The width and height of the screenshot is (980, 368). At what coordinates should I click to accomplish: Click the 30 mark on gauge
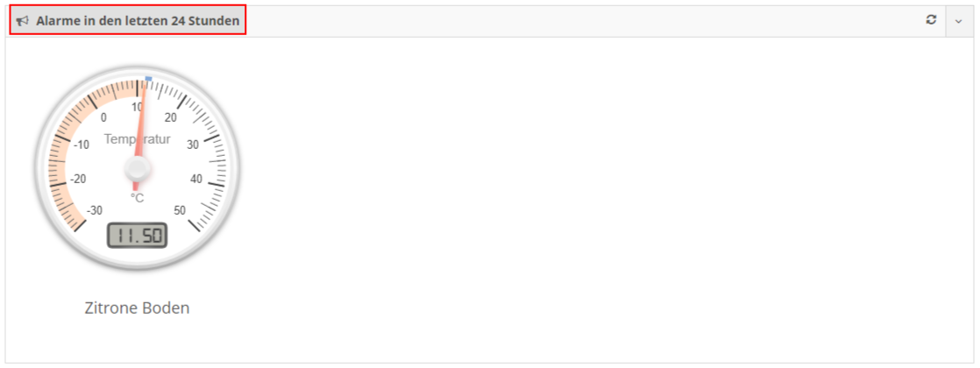pyautogui.click(x=193, y=145)
